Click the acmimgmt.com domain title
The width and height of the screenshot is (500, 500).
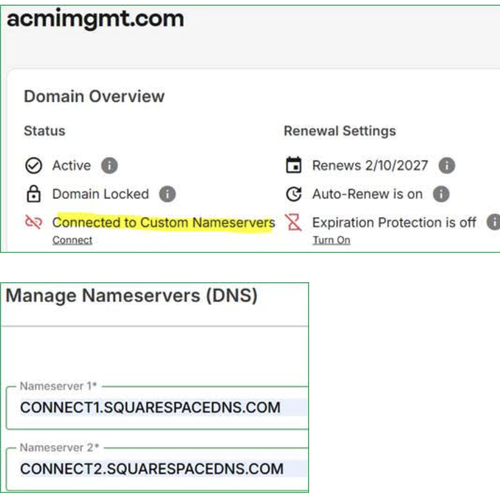95,19
